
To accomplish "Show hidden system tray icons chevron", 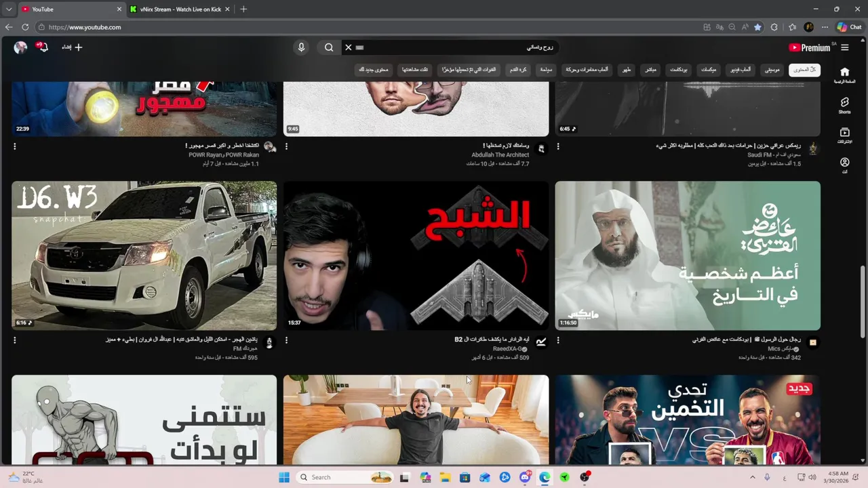I will coord(752,477).
